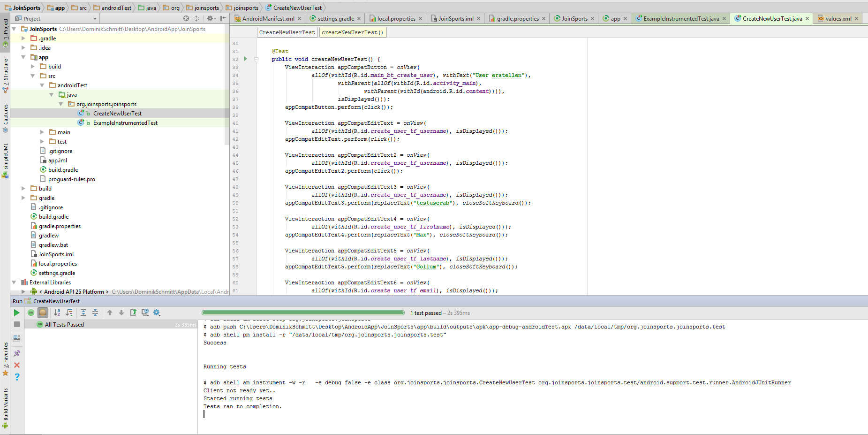Switch to gradle.properties editor tab
Viewport: 868px width, 435px height.
[518, 19]
